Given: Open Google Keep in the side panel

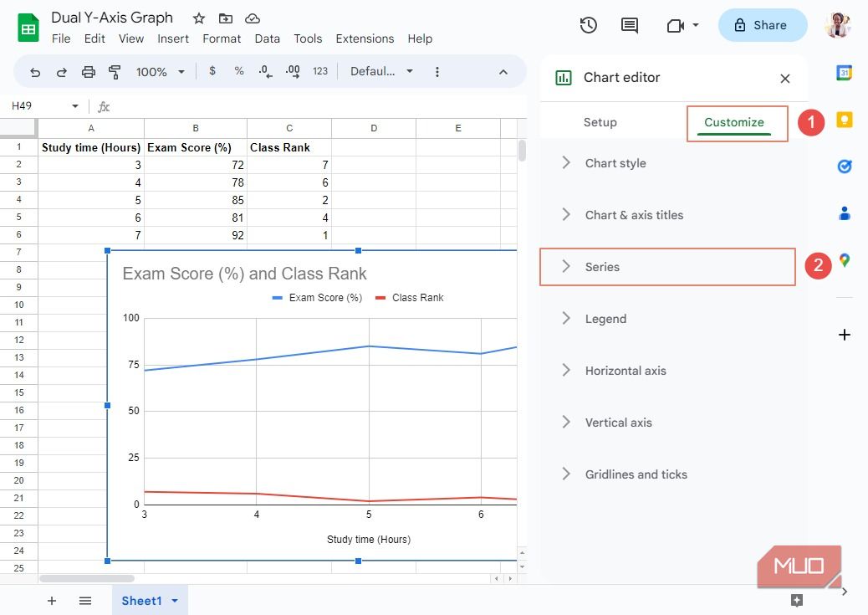Looking at the screenshot, I should click(x=845, y=120).
